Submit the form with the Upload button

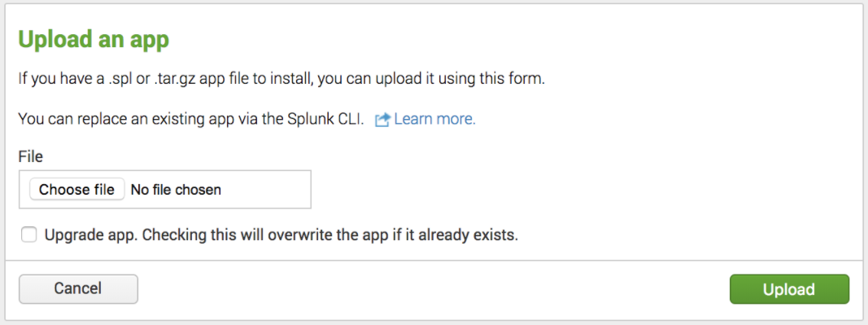click(789, 289)
